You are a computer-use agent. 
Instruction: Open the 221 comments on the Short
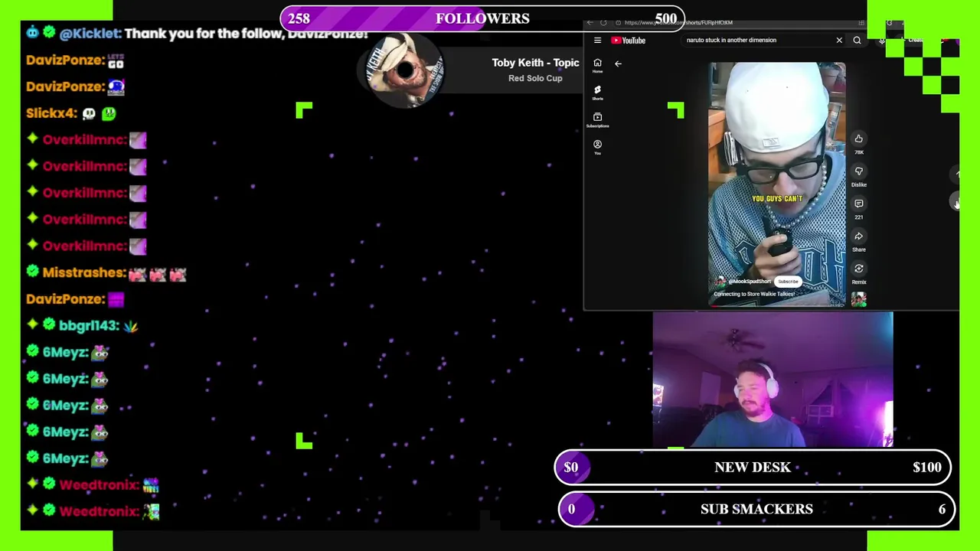858,204
